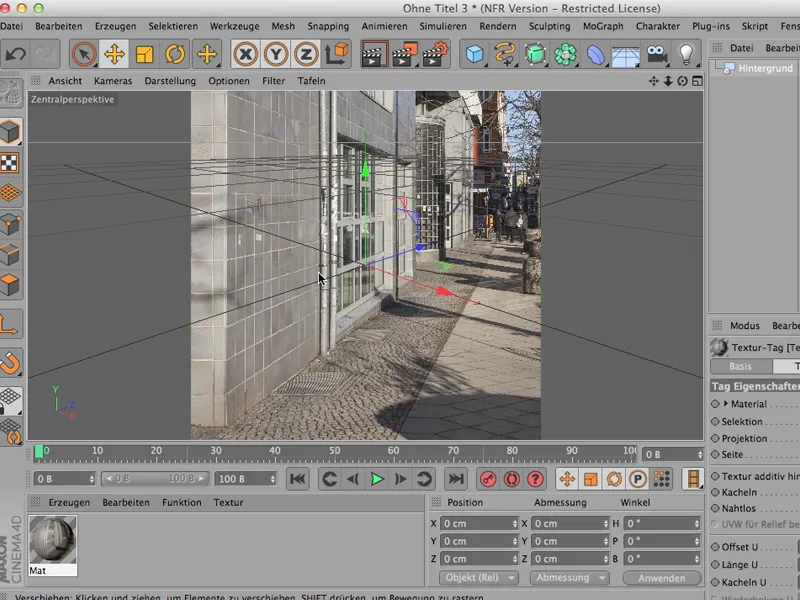
Task: Toggle Nahtlos keyframe circle
Action: pos(715,508)
